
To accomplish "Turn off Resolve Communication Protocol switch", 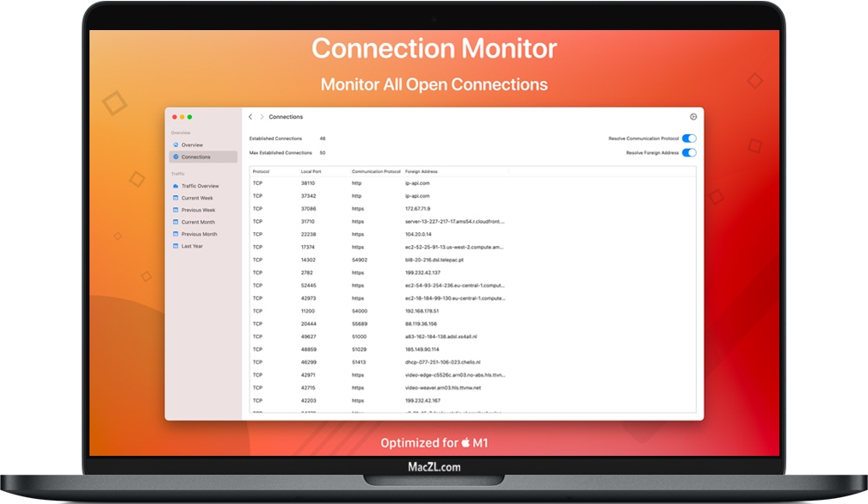I will [x=689, y=138].
